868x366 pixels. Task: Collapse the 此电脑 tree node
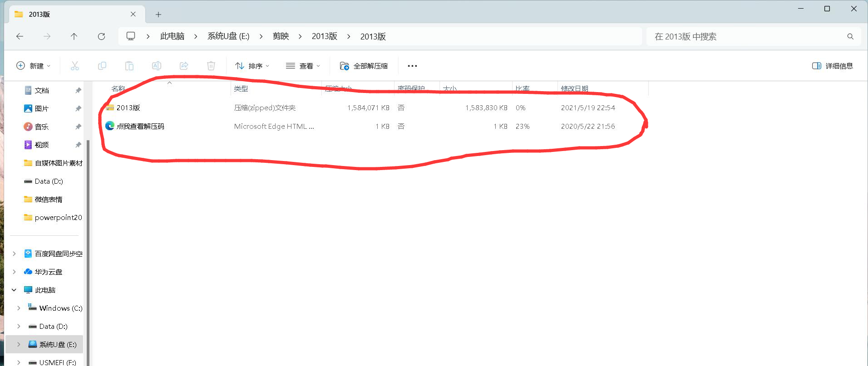14,290
